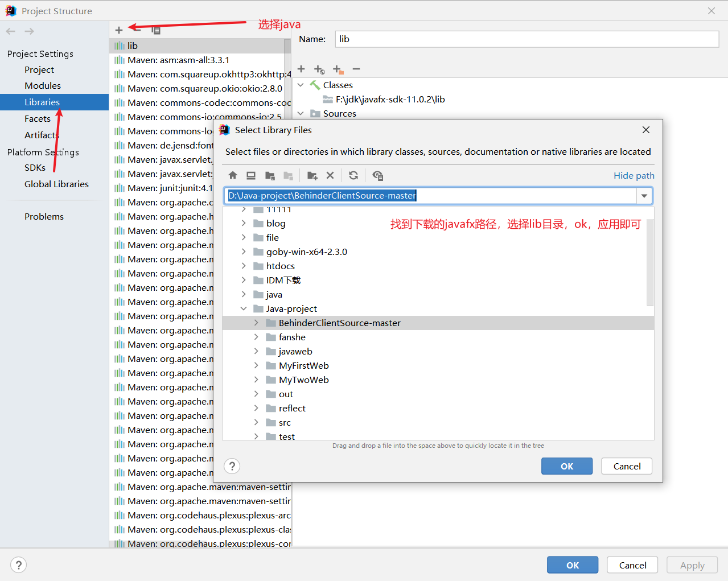
Task: Collapse the Classes node
Action: [x=301, y=85]
